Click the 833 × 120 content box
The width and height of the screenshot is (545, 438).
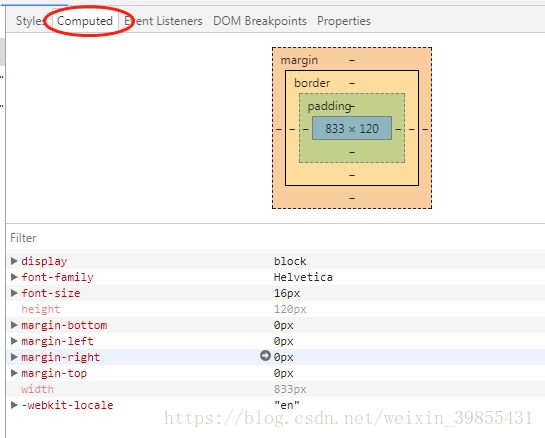352,129
